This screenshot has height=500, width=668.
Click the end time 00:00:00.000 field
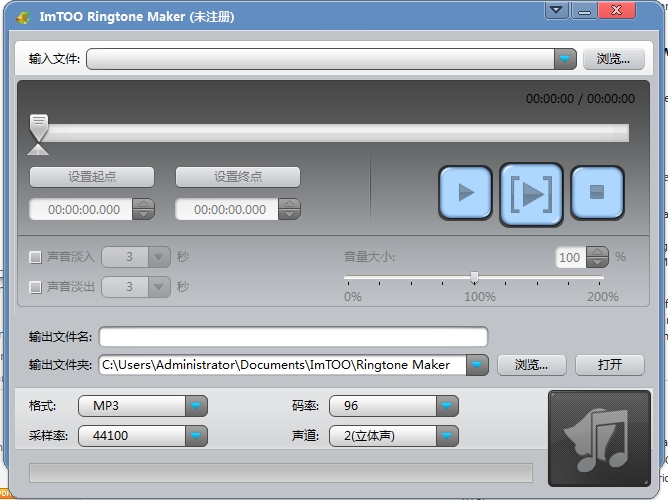[227, 210]
